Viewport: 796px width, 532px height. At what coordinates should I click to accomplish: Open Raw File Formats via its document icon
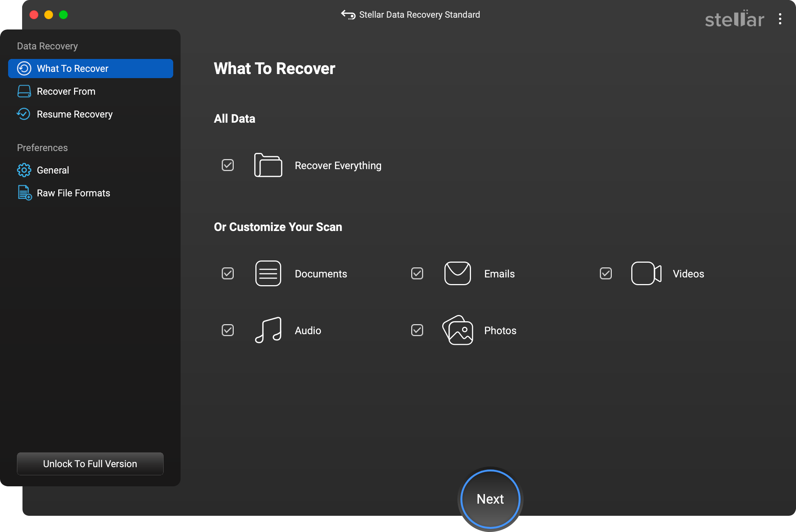(24, 193)
